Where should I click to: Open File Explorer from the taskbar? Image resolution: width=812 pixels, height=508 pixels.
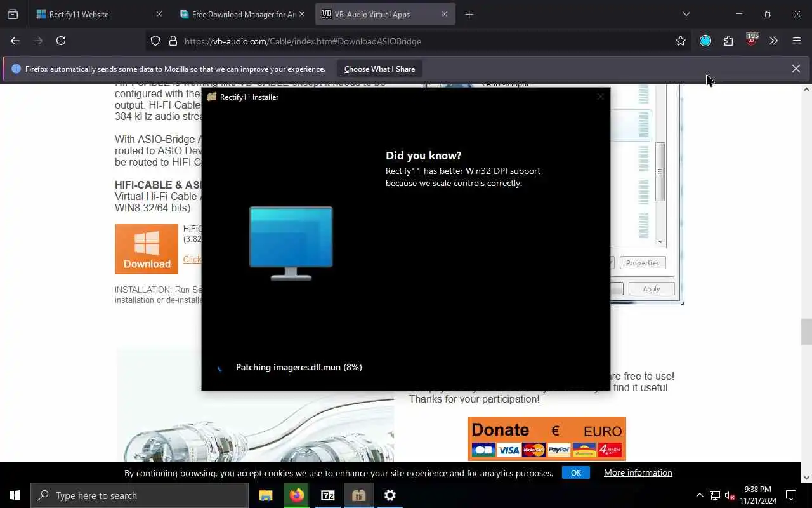pyautogui.click(x=266, y=495)
